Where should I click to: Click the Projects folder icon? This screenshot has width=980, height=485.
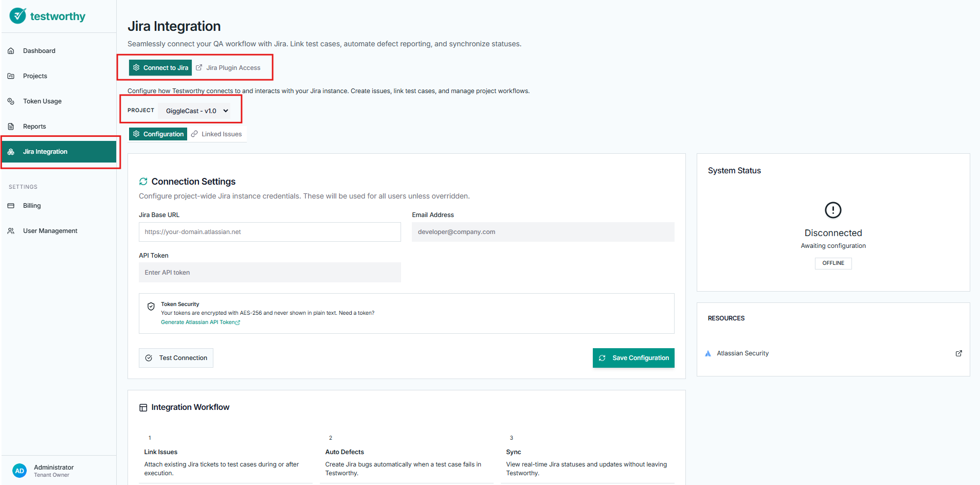click(x=11, y=76)
